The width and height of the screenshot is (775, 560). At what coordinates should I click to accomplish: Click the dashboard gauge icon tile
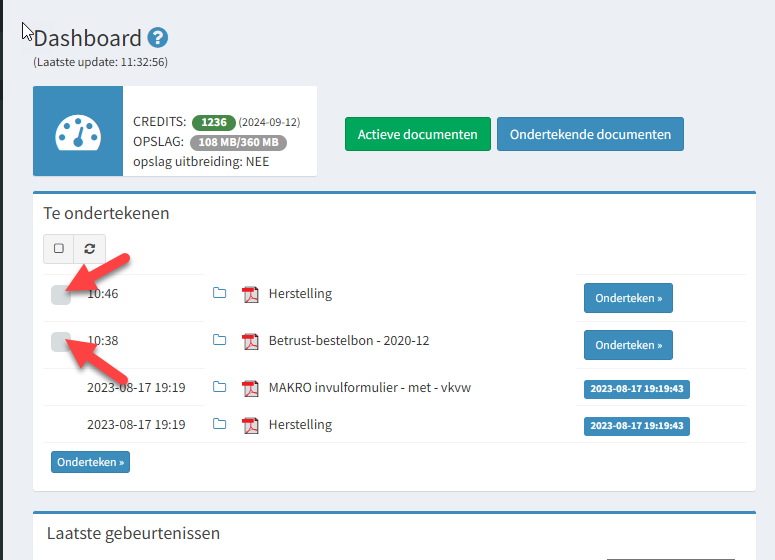click(x=78, y=131)
